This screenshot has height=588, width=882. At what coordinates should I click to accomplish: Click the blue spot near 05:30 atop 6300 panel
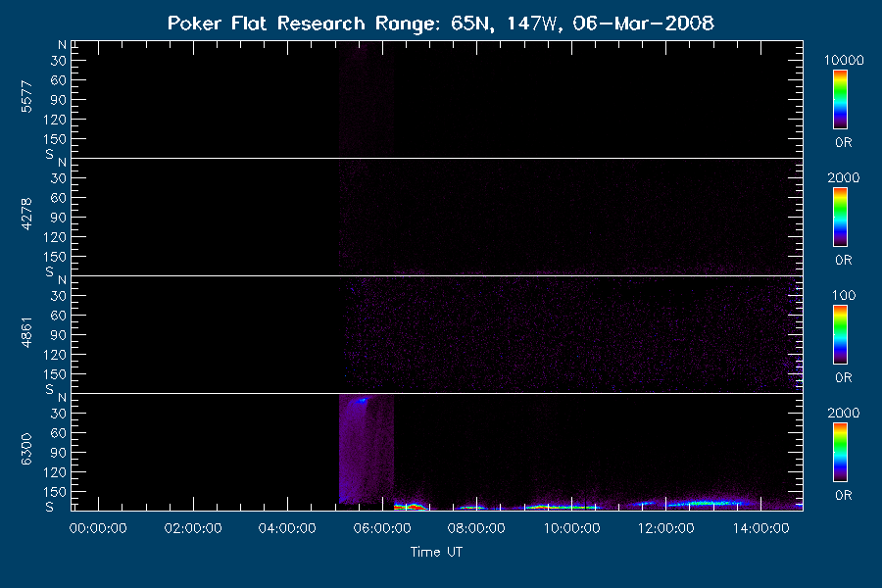click(x=361, y=401)
